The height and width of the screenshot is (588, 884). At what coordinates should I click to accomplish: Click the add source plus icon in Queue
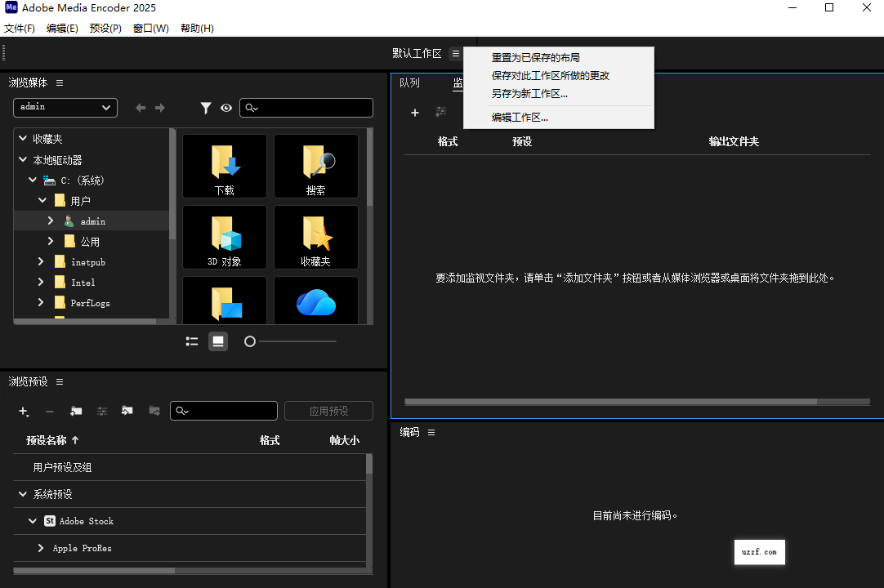[x=415, y=113]
